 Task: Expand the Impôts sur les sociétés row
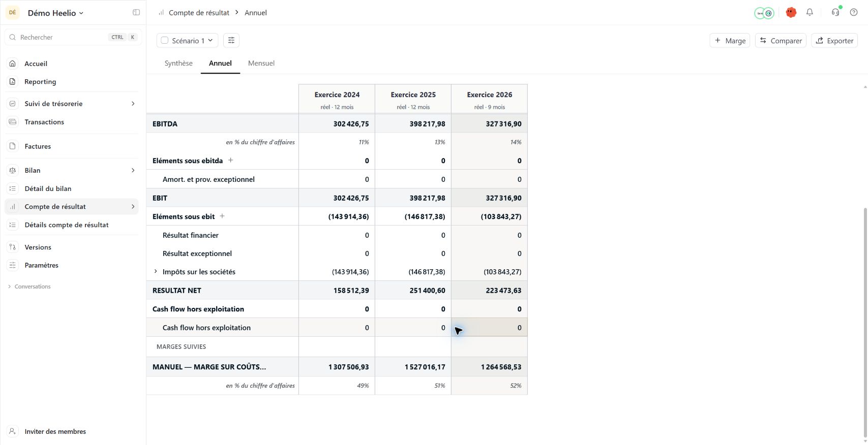click(156, 272)
